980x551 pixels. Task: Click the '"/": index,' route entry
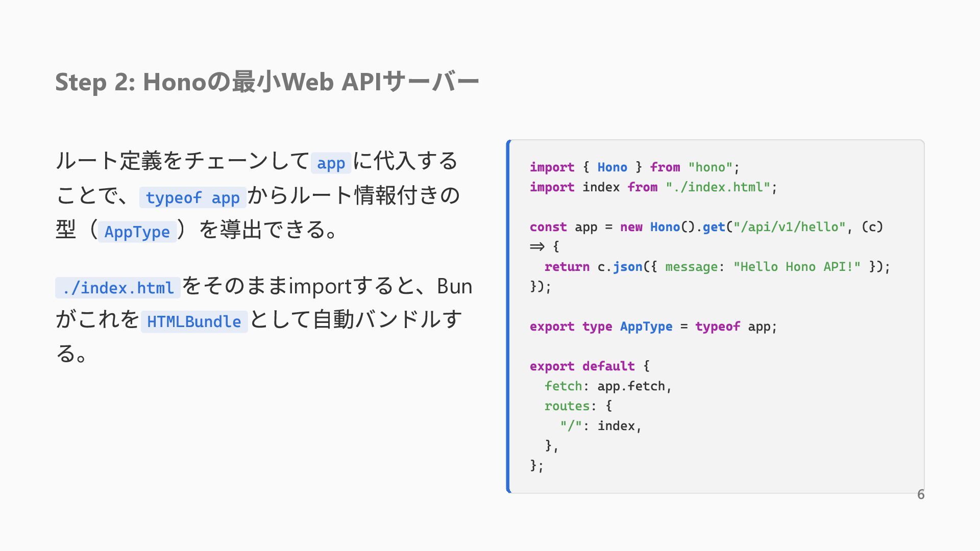601,426
